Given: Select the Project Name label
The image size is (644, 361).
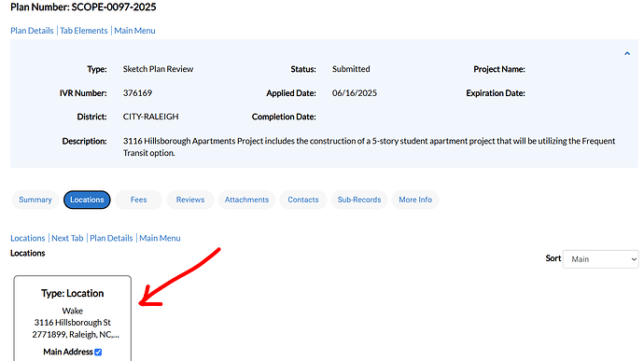Looking at the screenshot, I should (499, 69).
